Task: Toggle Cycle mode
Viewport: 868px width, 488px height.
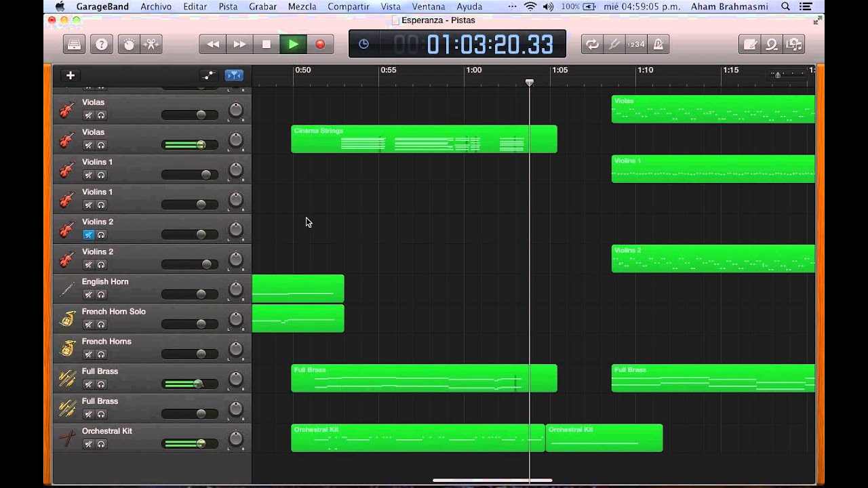Action: click(x=593, y=44)
